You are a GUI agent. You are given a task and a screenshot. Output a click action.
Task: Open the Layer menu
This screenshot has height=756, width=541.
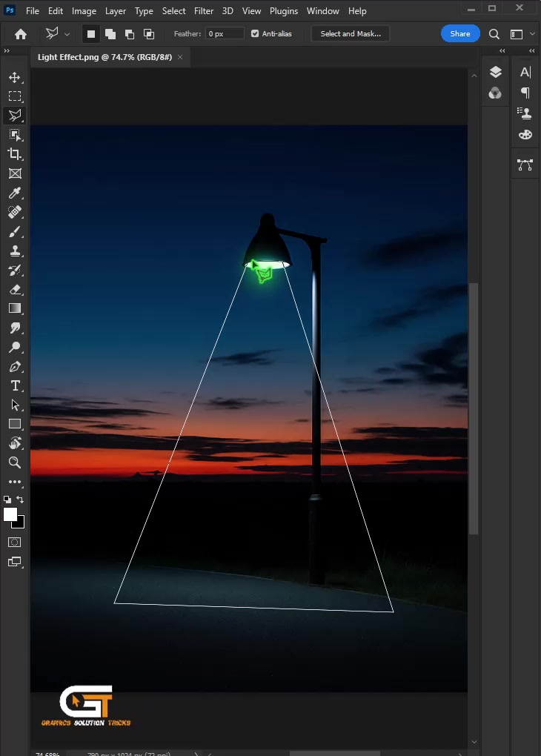[x=115, y=10]
